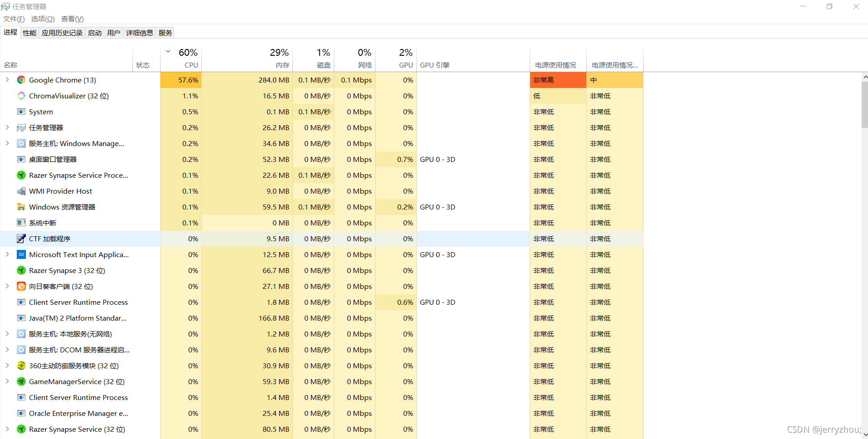Sort by the 磁盘 column header
The image size is (868, 439).
click(313, 59)
